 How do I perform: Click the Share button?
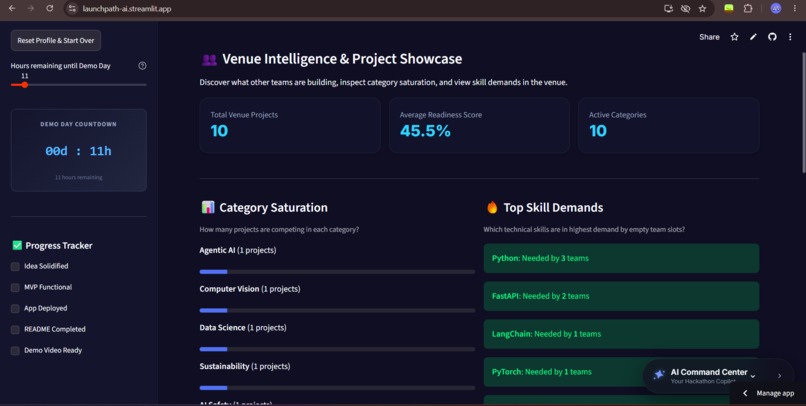tap(709, 37)
